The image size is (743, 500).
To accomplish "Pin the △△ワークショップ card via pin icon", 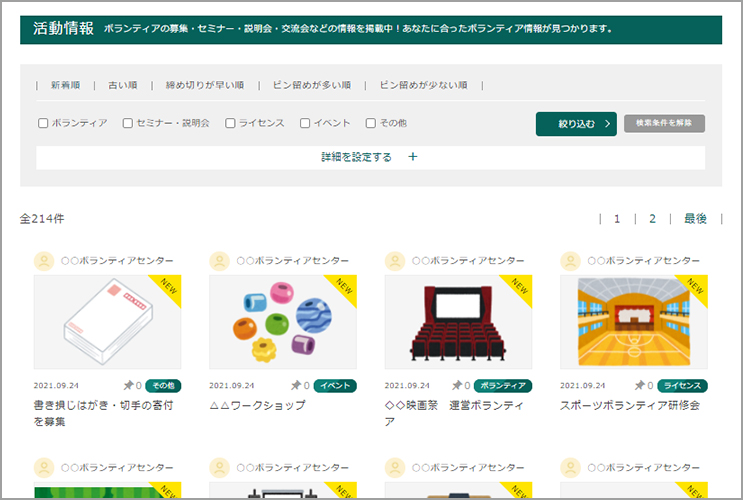I will (296, 385).
